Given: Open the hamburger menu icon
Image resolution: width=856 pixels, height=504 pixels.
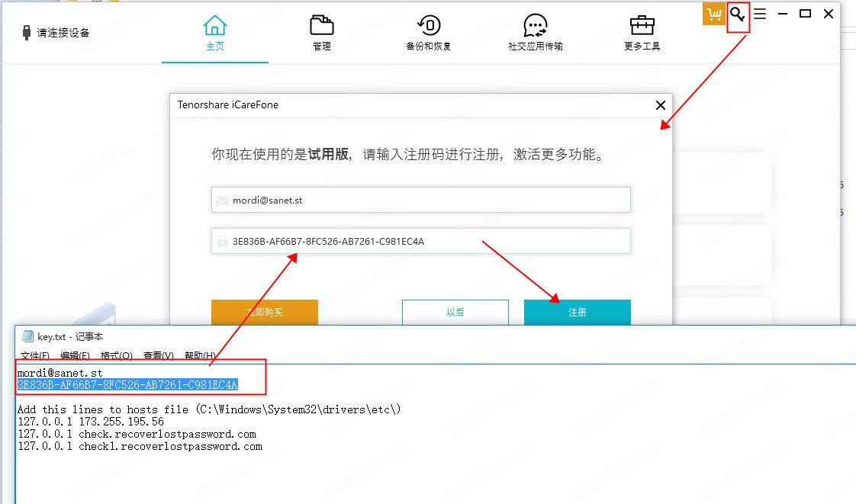Looking at the screenshot, I should (x=760, y=14).
